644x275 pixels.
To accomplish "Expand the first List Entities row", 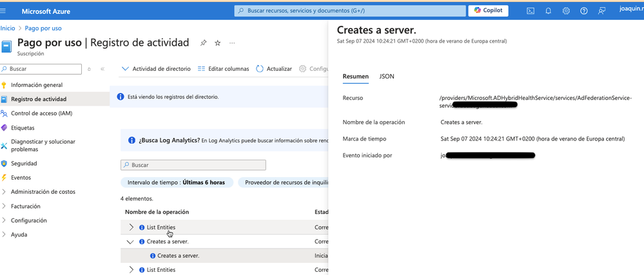I will pos(132,227).
